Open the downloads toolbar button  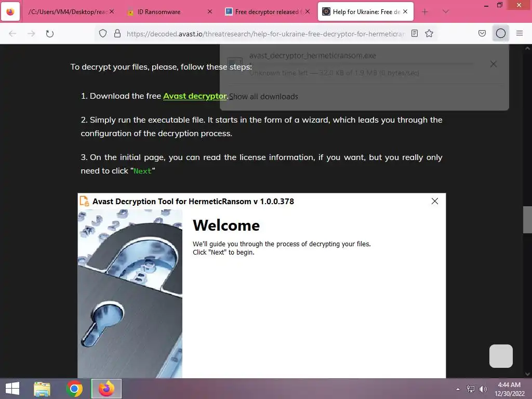(501, 34)
